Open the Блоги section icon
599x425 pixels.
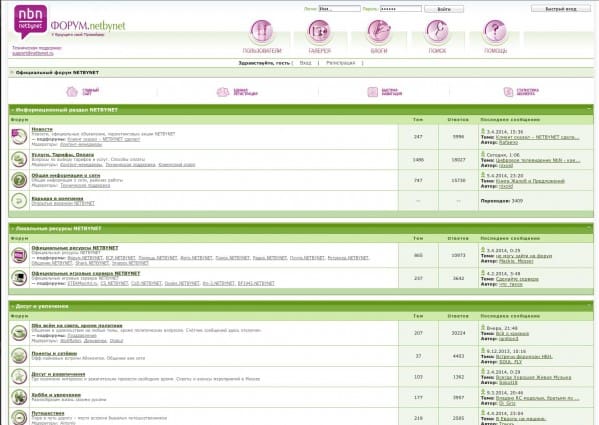point(379,32)
